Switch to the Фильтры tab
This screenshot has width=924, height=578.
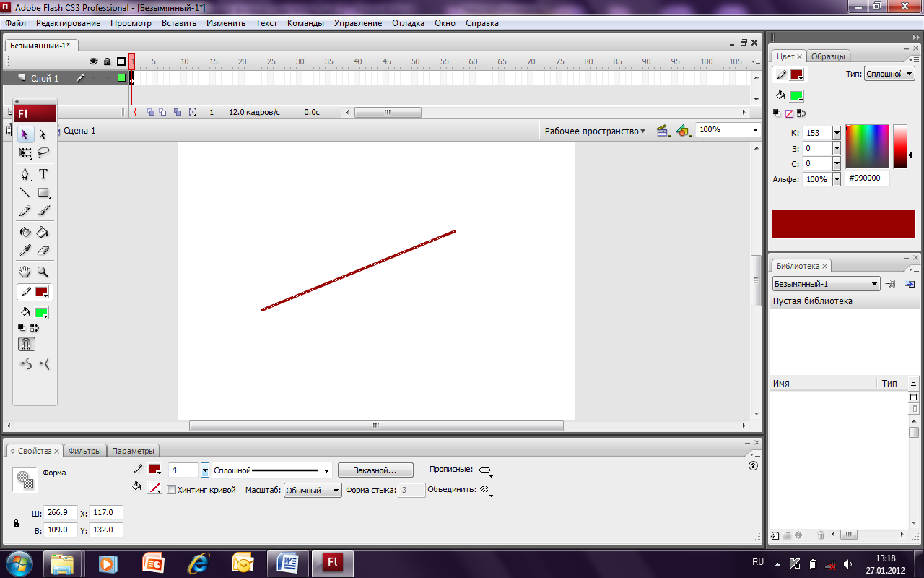pyautogui.click(x=85, y=451)
